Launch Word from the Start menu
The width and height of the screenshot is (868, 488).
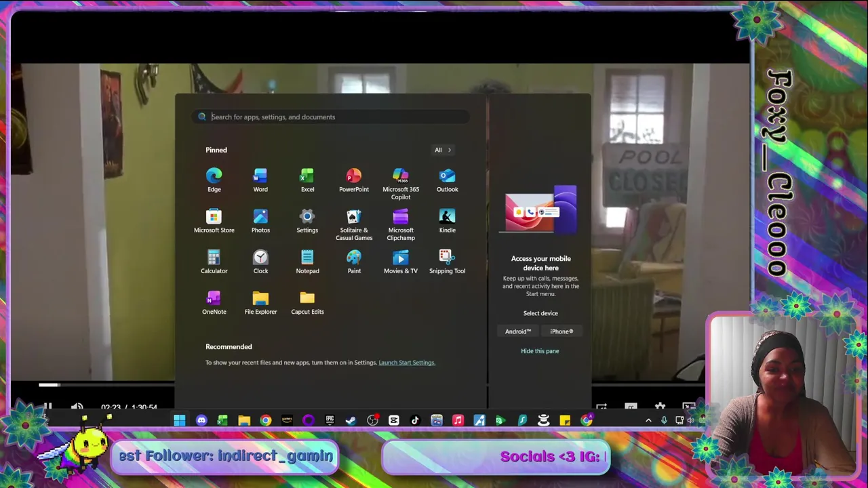pyautogui.click(x=260, y=181)
